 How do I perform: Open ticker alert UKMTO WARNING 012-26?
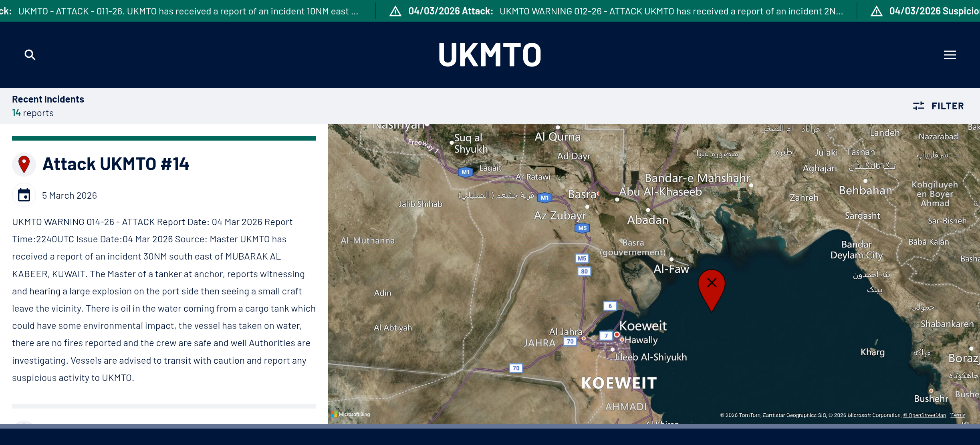pyautogui.click(x=671, y=11)
